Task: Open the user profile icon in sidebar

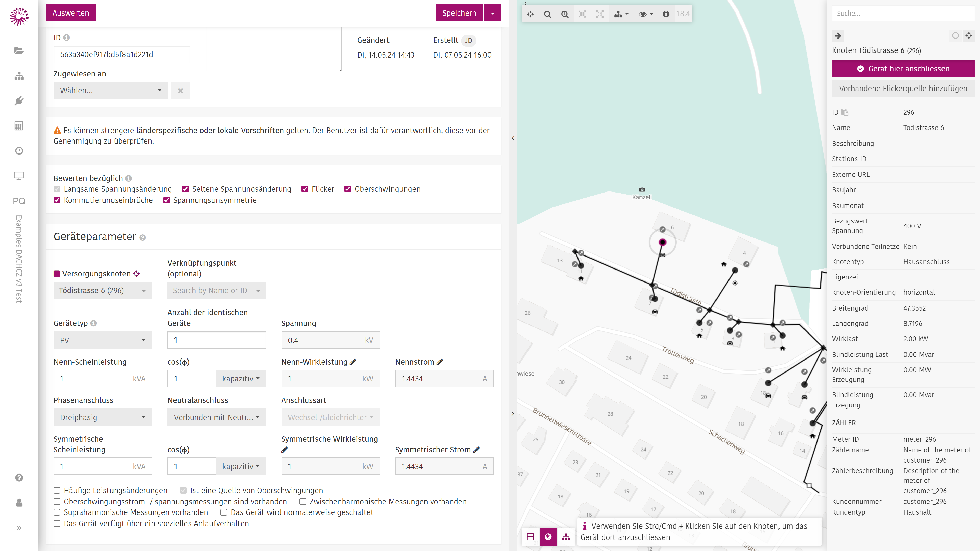Action: click(19, 503)
